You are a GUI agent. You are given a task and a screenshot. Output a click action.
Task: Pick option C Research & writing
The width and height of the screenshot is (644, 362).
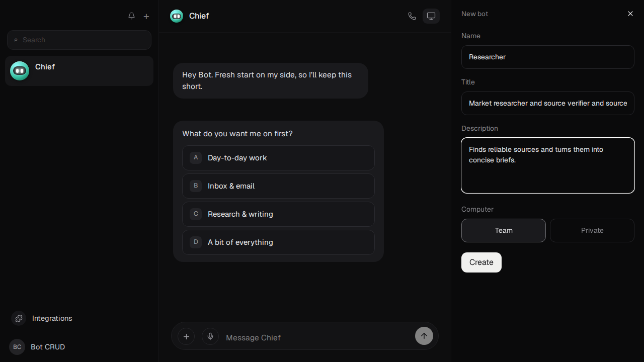pos(278,214)
